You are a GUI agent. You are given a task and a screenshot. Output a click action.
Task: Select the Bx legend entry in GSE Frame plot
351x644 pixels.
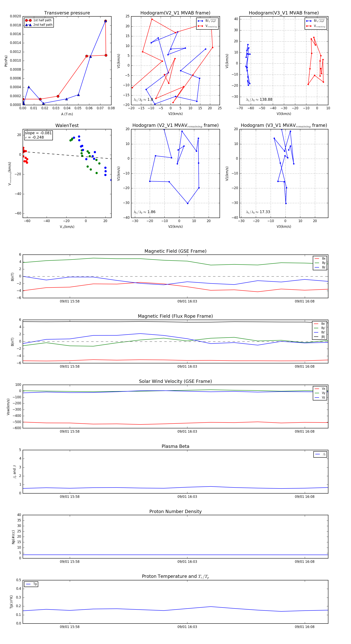pyautogui.click(x=320, y=259)
